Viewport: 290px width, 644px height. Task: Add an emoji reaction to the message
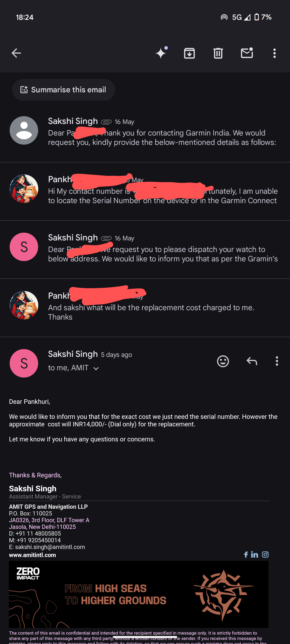click(223, 361)
